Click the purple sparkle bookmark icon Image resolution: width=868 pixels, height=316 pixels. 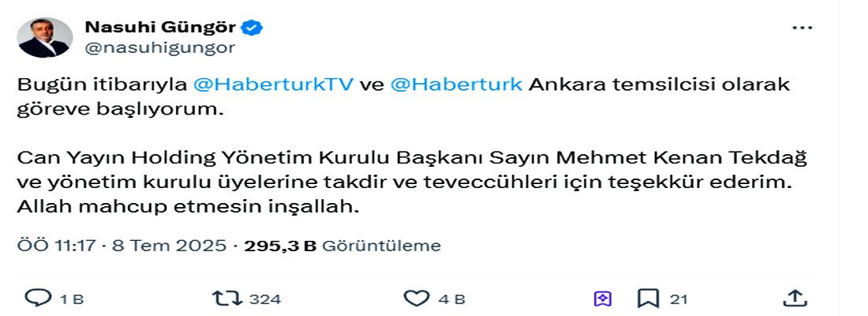tap(602, 299)
